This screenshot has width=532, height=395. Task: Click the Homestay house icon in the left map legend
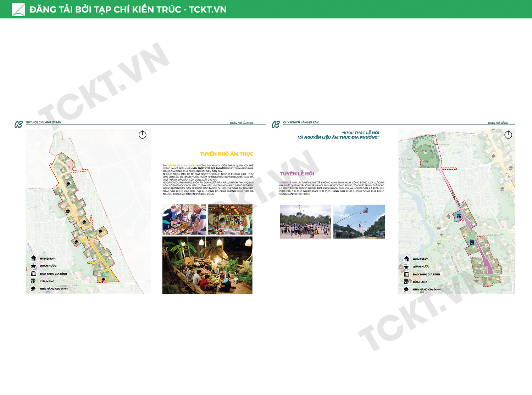pos(33,258)
